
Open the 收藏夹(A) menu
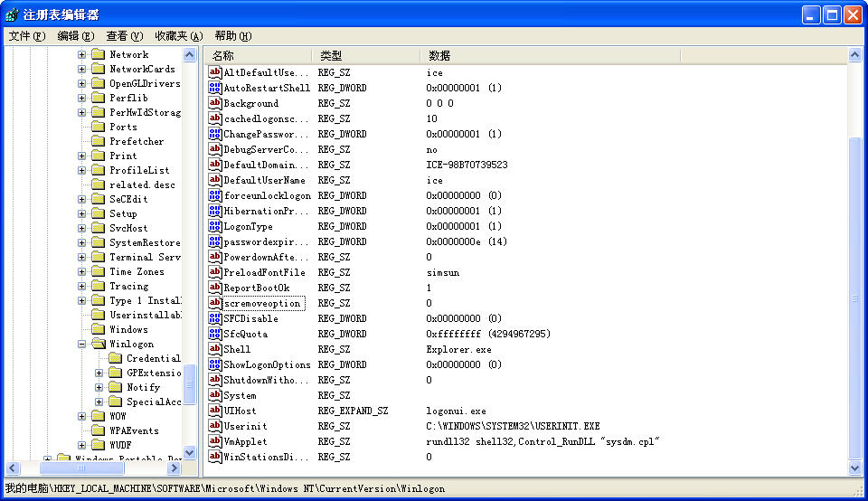(x=179, y=36)
